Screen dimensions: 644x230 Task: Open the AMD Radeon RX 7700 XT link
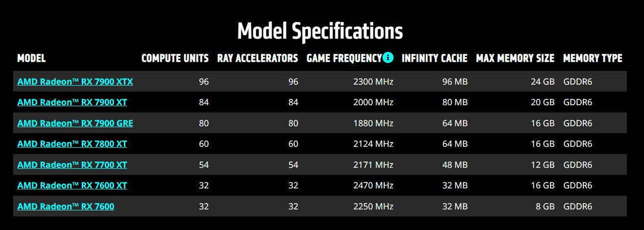[x=72, y=165]
